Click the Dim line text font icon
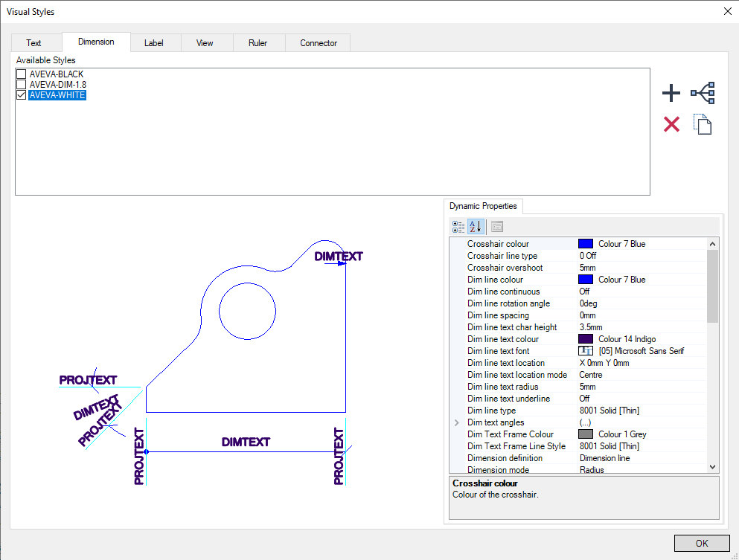Viewport: 739px width, 560px height. tap(586, 351)
